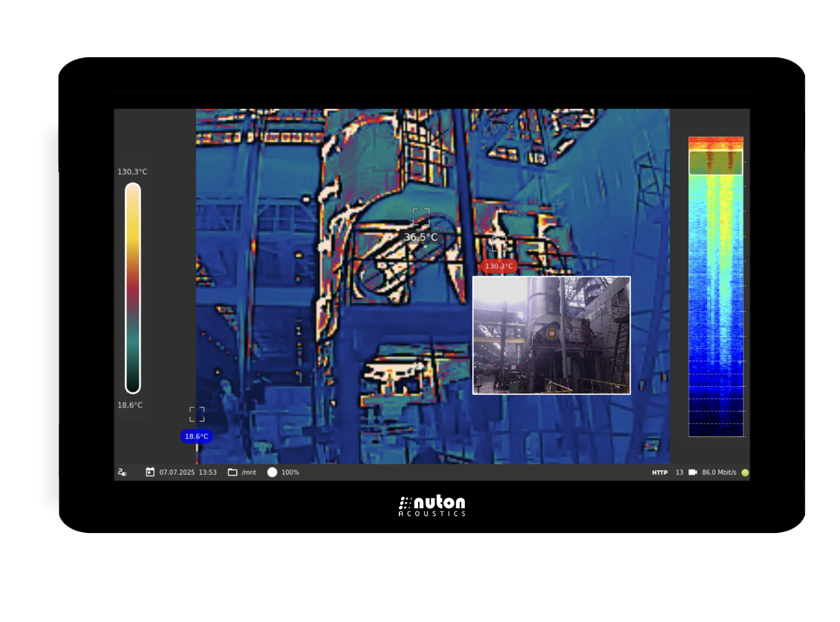
Task: Click the acoustic source rings in thumbnail
Action: (551, 333)
